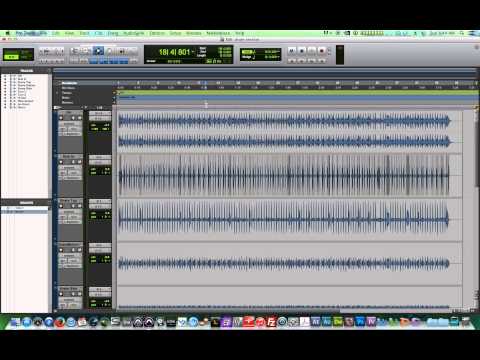Select the <ALL> group in Groups list
Viewport: 480px width, 360px height.
click(25, 208)
